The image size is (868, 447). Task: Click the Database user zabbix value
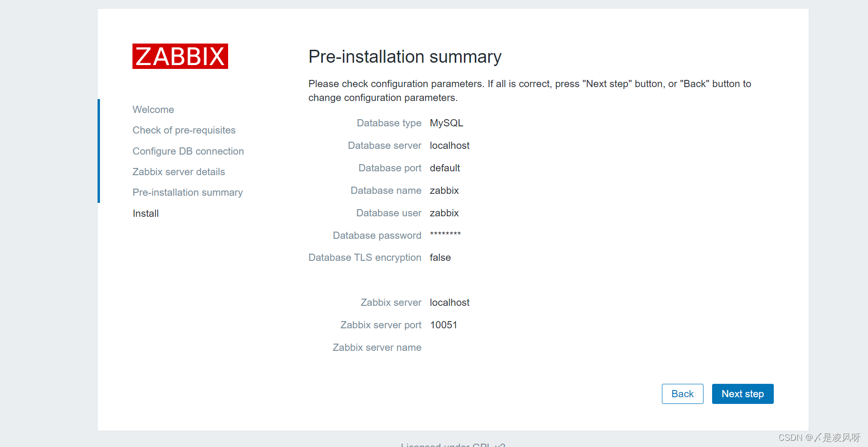click(x=444, y=213)
